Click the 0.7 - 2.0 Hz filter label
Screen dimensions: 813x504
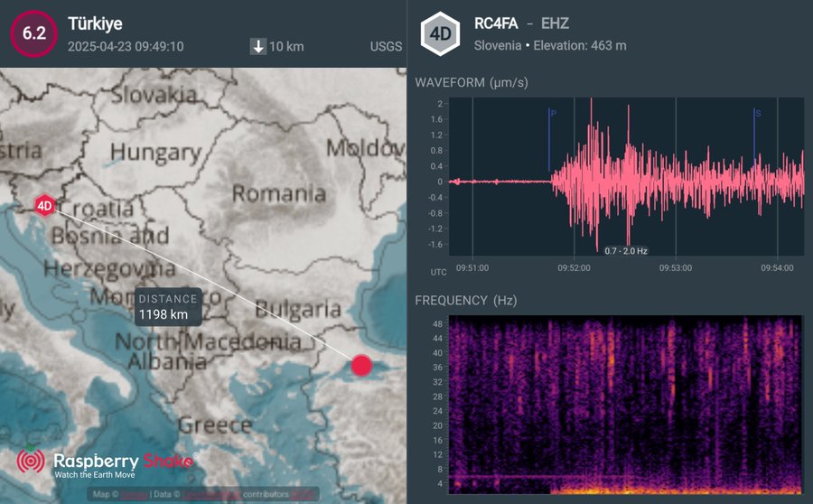click(x=626, y=250)
